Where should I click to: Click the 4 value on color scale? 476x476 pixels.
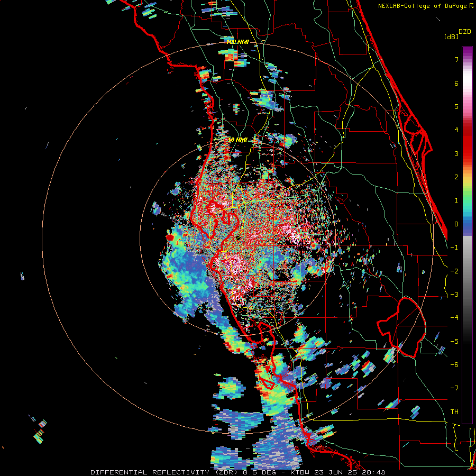[456, 130]
